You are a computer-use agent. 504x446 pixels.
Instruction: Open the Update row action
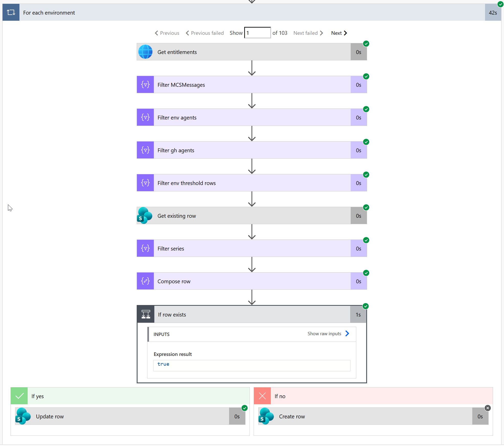coord(130,416)
